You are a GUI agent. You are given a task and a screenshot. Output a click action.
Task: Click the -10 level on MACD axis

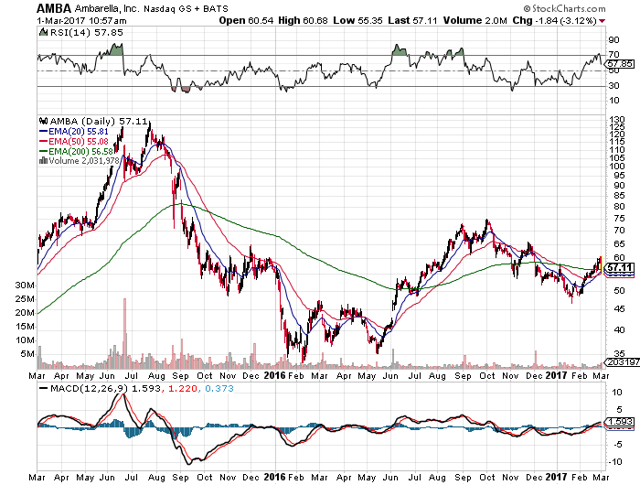click(616, 462)
